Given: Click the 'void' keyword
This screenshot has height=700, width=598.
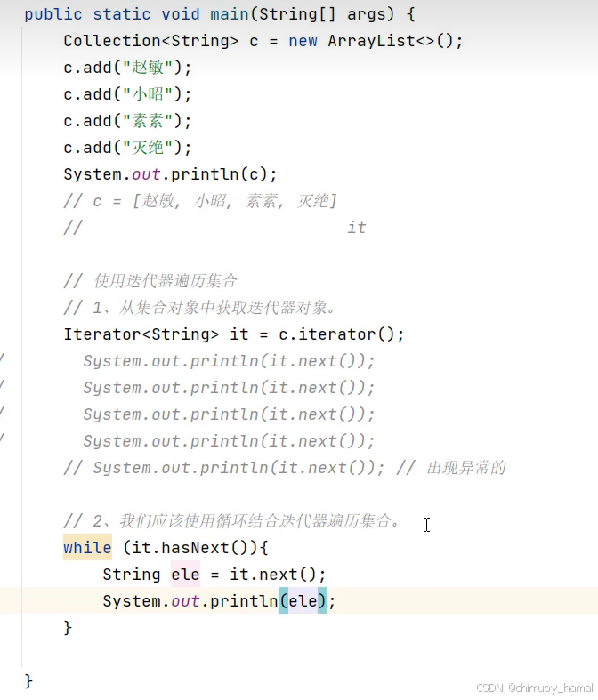Looking at the screenshot, I should [x=181, y=14].
